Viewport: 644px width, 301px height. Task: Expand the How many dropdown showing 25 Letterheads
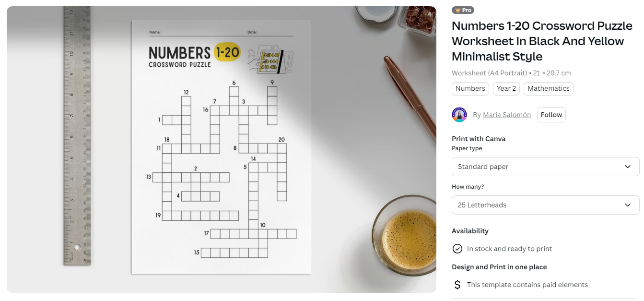click(545, 205)
